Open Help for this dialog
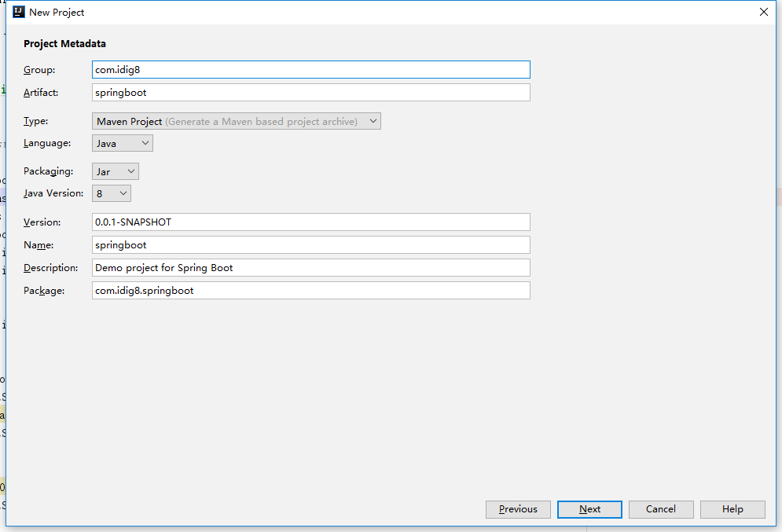The height and width of the screenshot is (532, 782). (732, 509)
